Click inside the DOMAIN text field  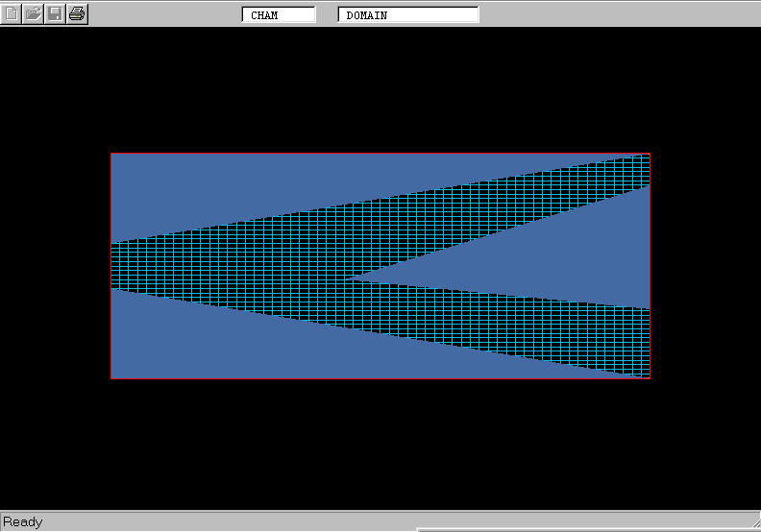tap(408, 15)
